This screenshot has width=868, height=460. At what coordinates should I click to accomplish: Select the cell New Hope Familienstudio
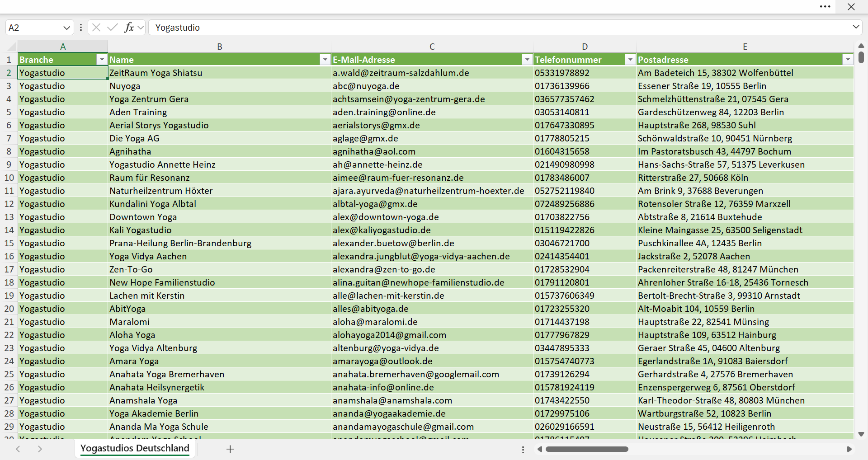tap(220, 282)
